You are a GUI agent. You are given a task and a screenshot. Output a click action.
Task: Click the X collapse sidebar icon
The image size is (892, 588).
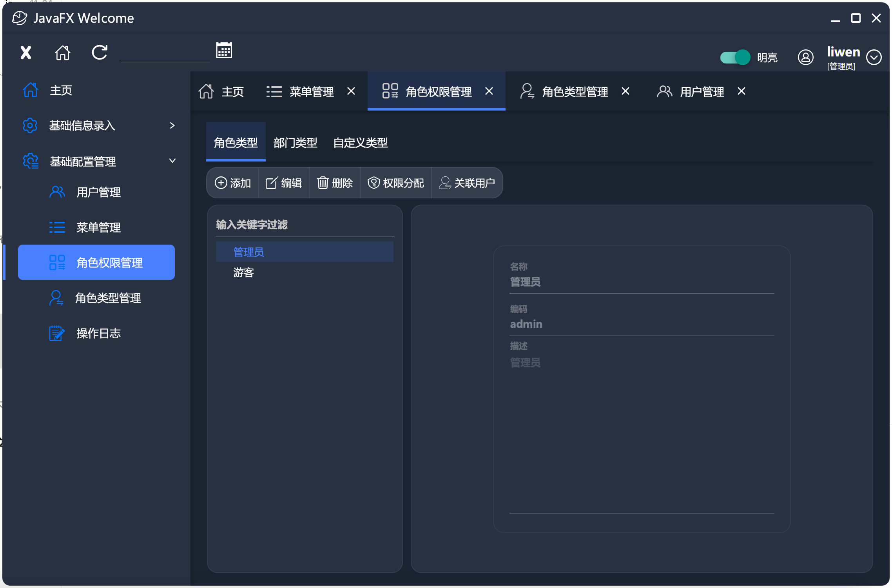pos(26,53)
